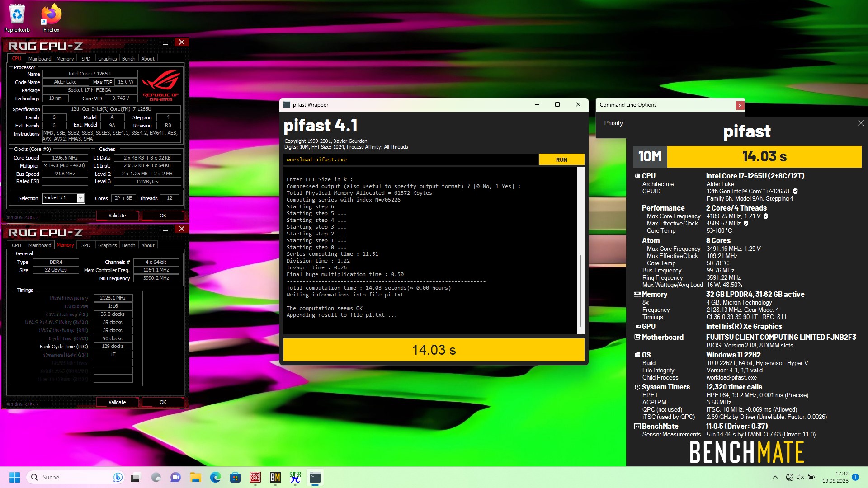Open Microsoft Edge from the taskbar
This screenshot has height=488, width=868.
[215, 477]
